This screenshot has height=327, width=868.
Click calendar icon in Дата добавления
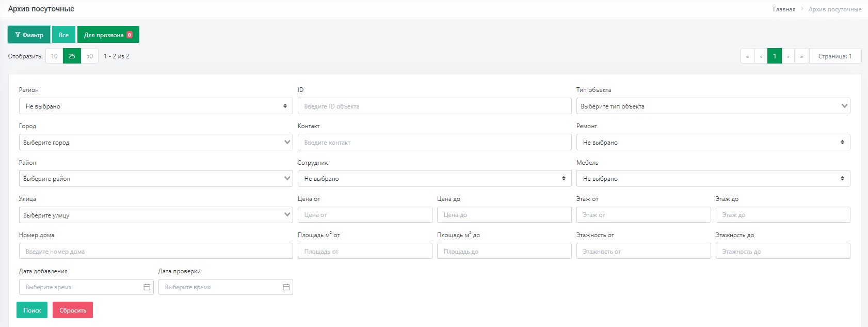tap(147, 287)
